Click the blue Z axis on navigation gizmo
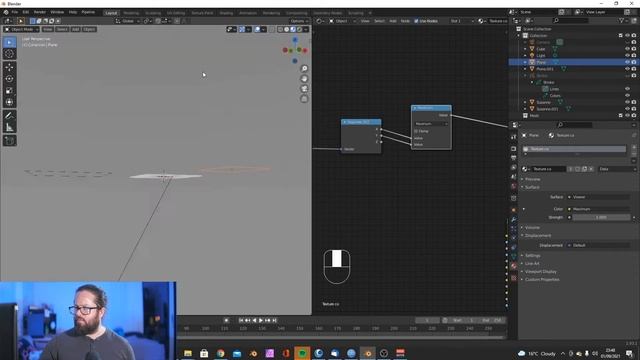640x360 pixels. click(295, 40)
